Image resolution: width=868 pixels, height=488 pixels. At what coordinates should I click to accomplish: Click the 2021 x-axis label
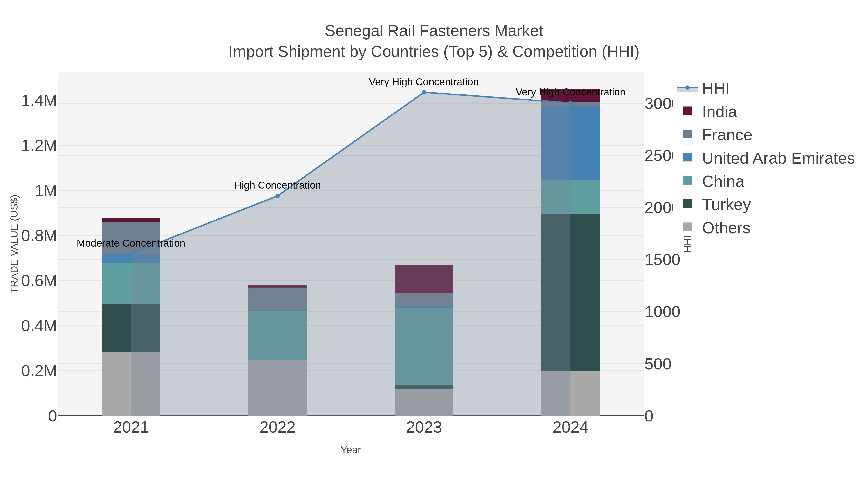(x=131, y=427)
